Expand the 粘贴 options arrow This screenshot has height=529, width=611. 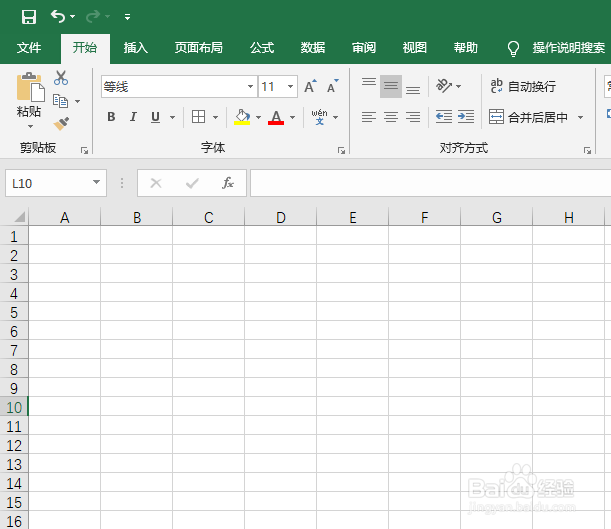coord(30,126)
